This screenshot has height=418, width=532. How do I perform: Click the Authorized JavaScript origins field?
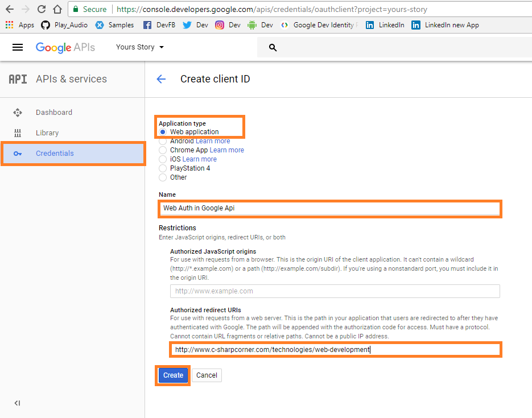click(335, 291)
